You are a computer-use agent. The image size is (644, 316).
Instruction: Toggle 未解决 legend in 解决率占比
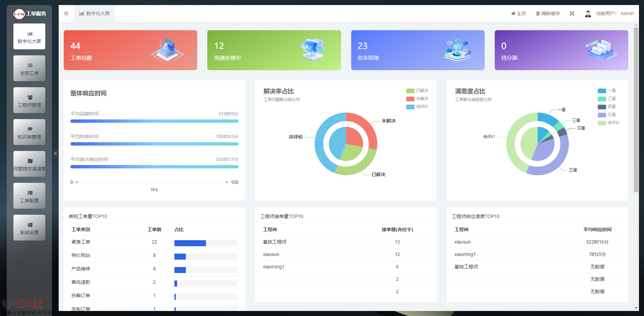point(417,99)
